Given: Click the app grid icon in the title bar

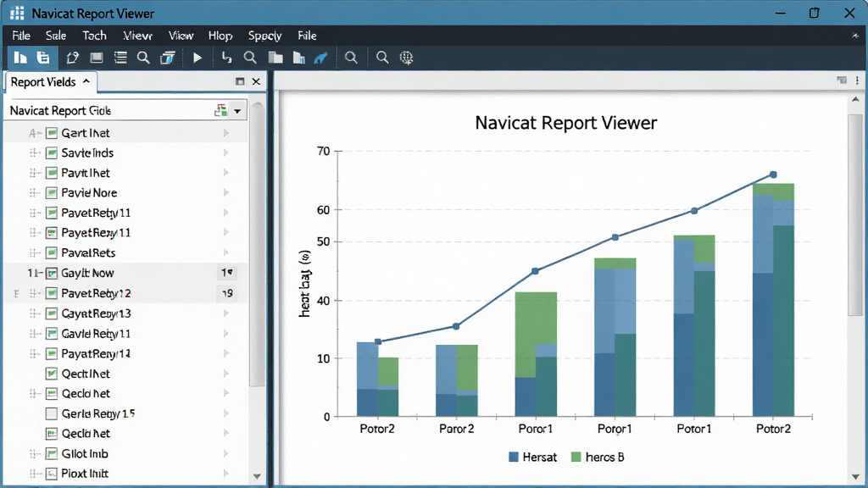Looking at the screenshot, I should [x=17, y=13].
